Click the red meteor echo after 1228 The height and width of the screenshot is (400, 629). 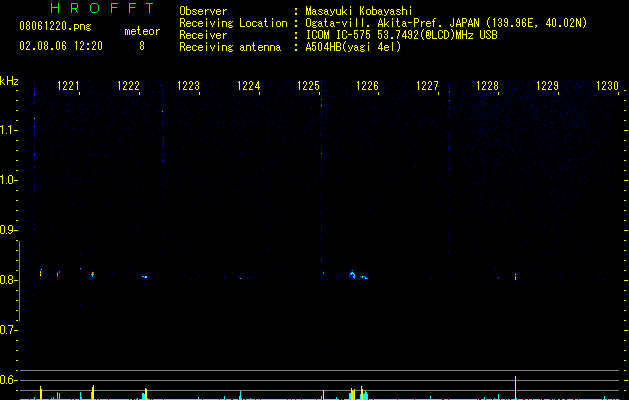click(x=515, y=277)
